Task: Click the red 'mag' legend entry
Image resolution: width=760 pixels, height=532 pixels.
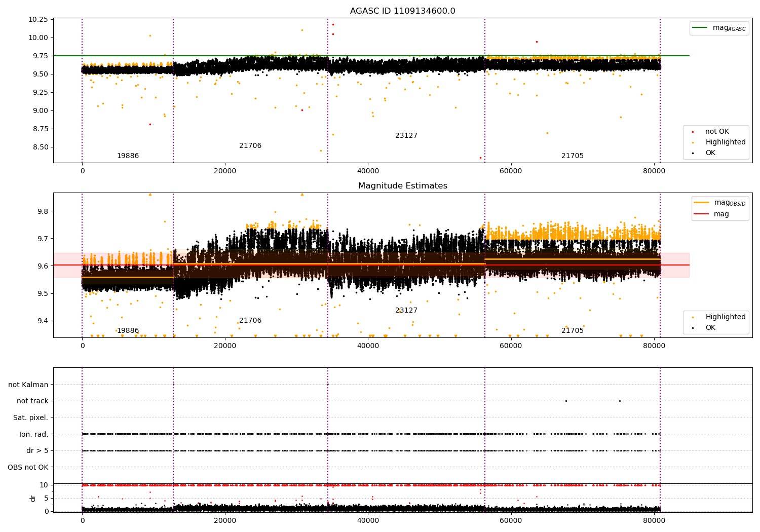Action: click(712, 214)
